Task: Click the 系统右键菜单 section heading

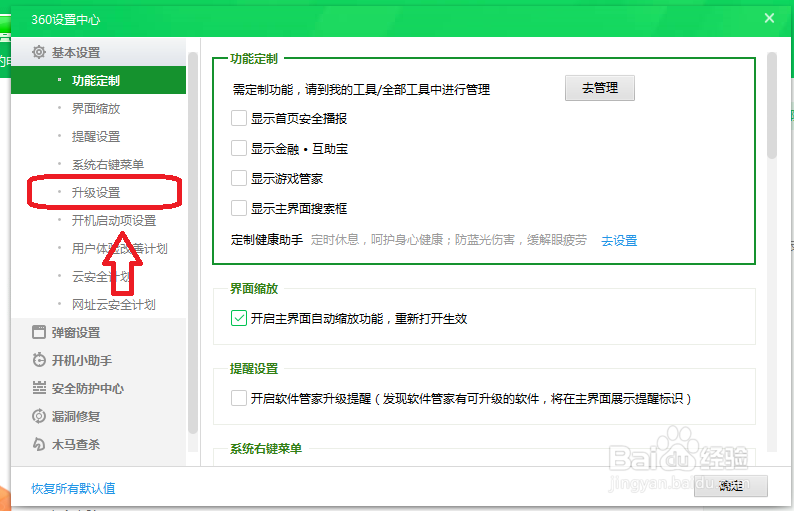Action: click(x=266, y=449)
